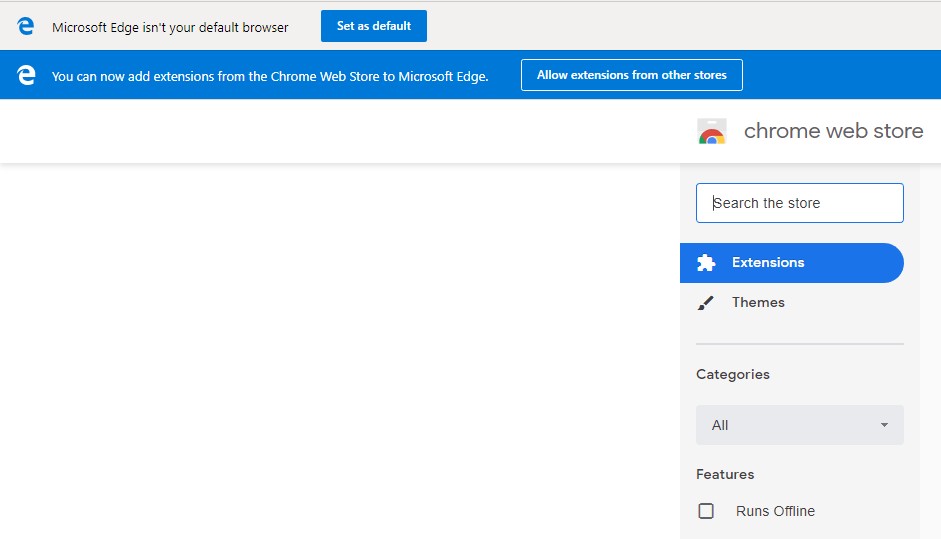Click the Runs Offline label text
The width and height of the screenshot is (941, 539).
pyautogui.click(x=775, y=511)
